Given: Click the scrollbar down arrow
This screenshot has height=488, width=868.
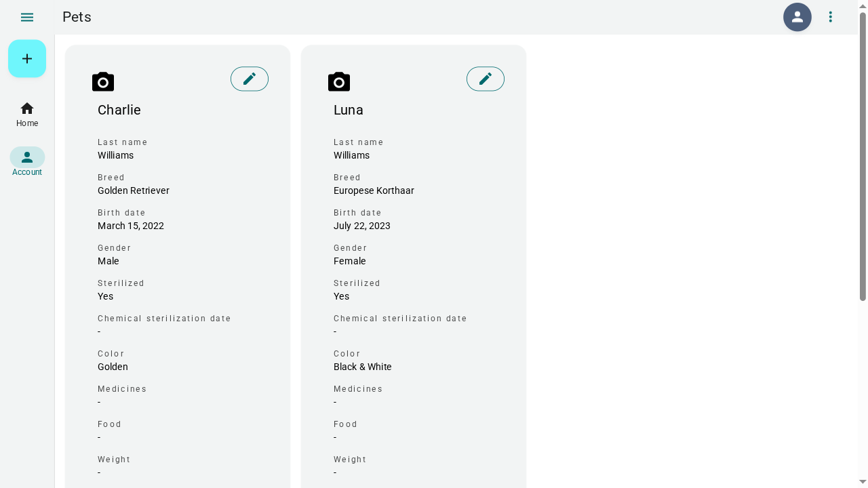Looking at the screenshot, I should [x=863, y=483].
